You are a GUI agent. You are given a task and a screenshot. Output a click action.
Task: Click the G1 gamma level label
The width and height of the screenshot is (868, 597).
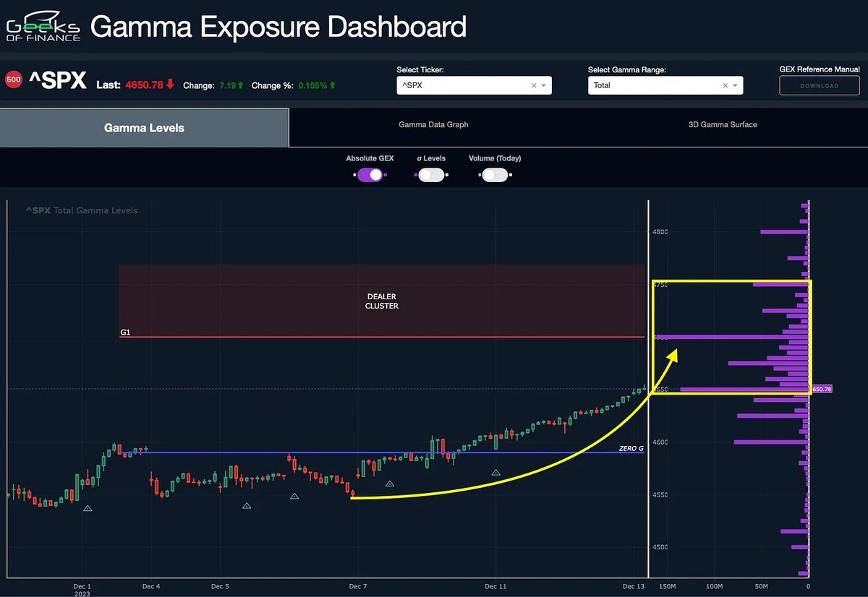125,332
